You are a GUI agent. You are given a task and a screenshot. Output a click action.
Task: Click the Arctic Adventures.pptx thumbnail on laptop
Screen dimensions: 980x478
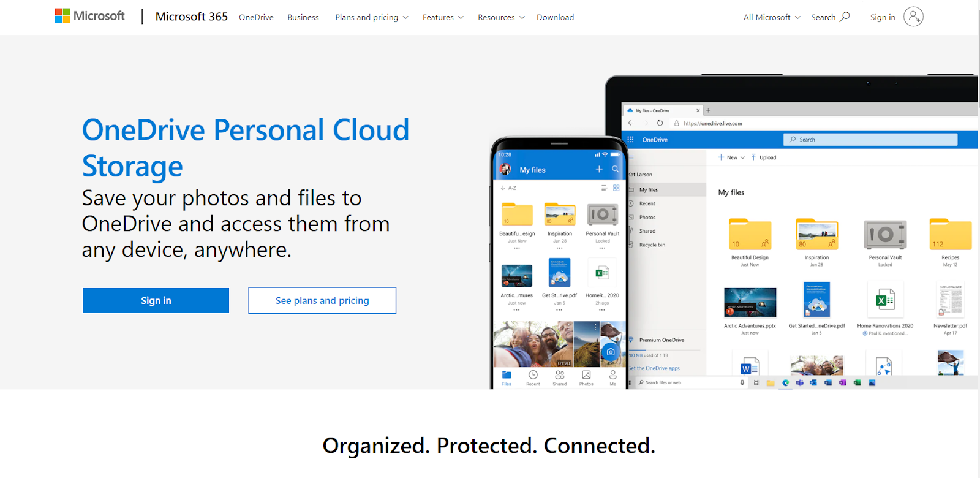[x=750, y=302]
